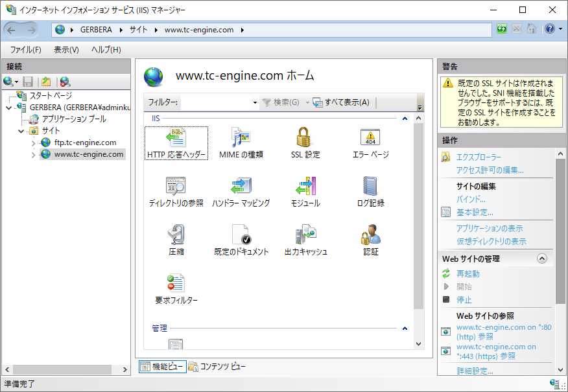
Task: Click the Home icon in address bar toolbar
Action: point(532,29)
